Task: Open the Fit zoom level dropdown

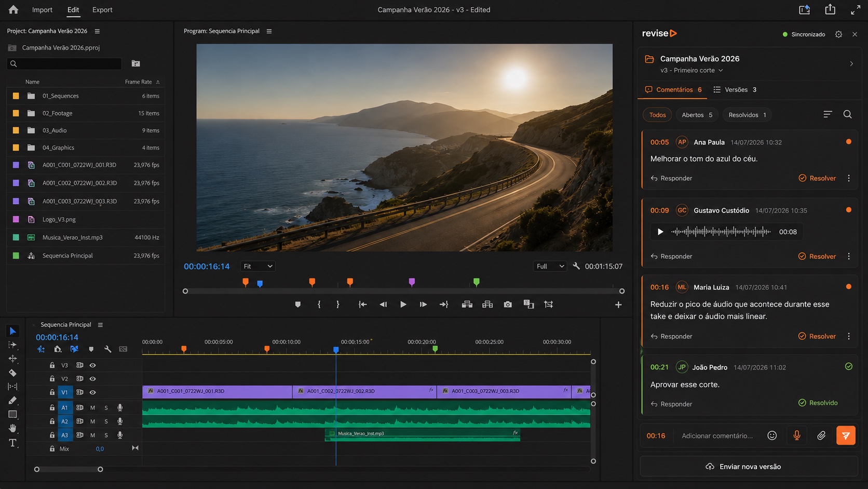Action: [x=258, y=266]
